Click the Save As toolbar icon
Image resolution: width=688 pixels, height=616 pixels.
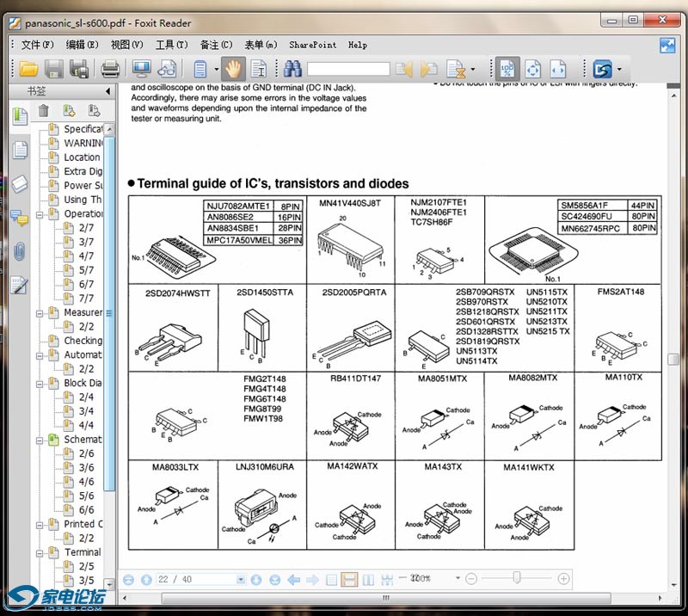click(x=79, y=69)
